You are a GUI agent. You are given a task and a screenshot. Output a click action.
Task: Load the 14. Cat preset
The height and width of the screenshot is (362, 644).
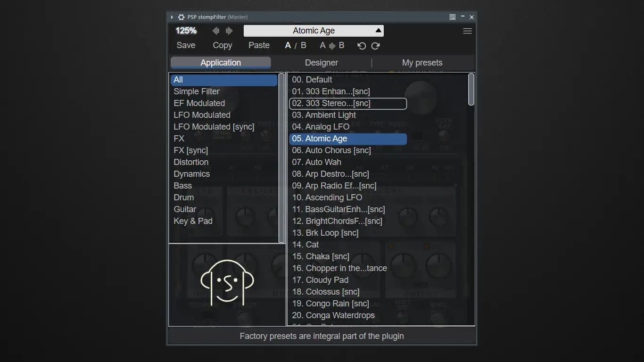[348, 245]
